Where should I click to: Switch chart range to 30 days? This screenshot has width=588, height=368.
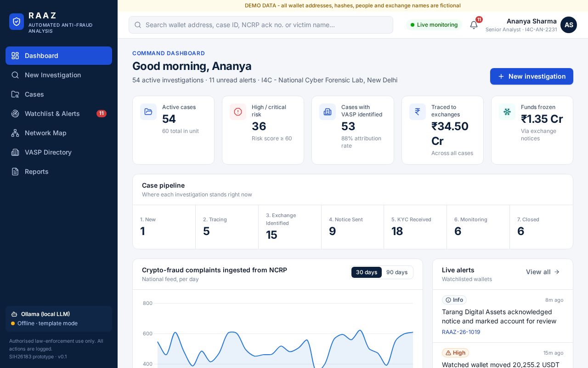[367, 272]
